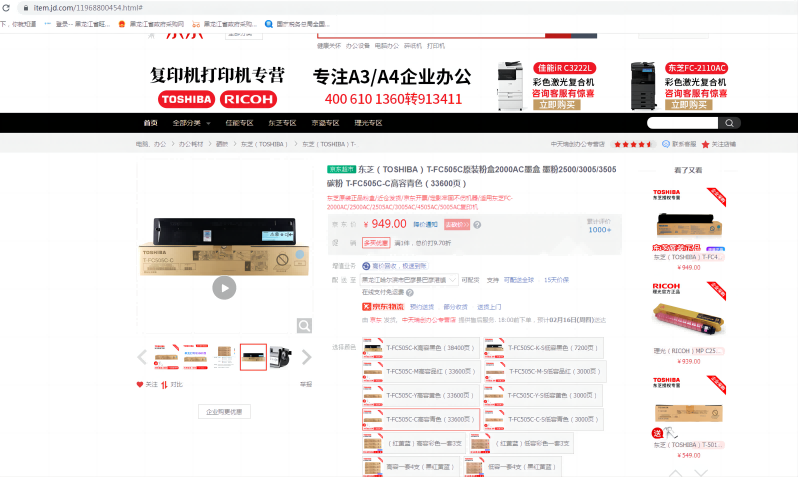Go to 首页 in store navigation
The width and height of the screenshot is (798, 477).
150,123
